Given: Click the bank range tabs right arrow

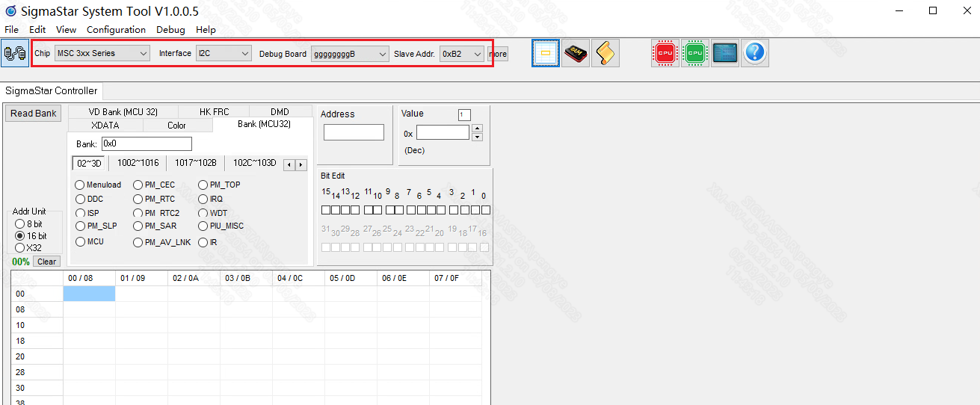Looking at the screenshot, I should (x=301, y=164).
